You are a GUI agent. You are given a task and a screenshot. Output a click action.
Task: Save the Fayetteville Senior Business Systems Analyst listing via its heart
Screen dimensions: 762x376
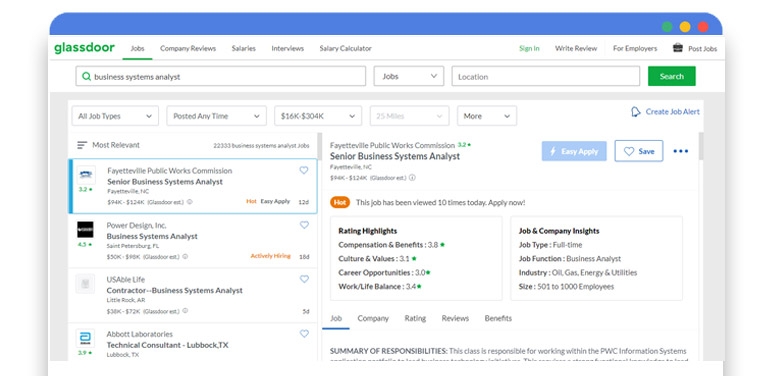(304, 171)
